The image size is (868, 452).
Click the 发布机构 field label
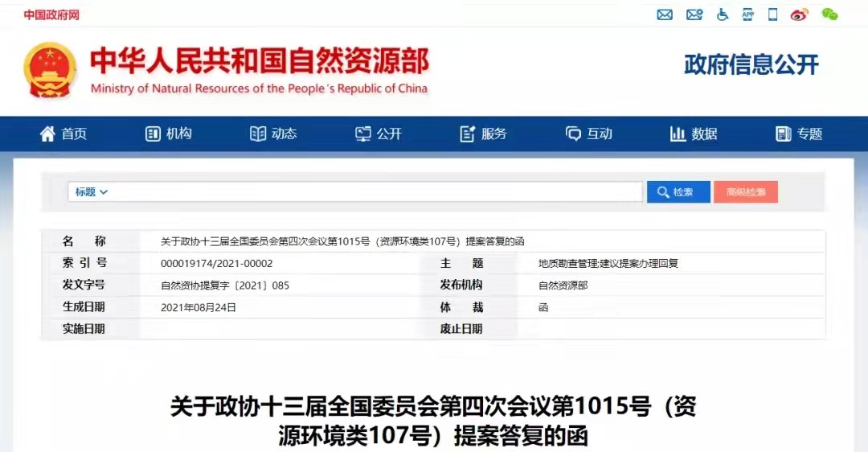click(461, 285)
